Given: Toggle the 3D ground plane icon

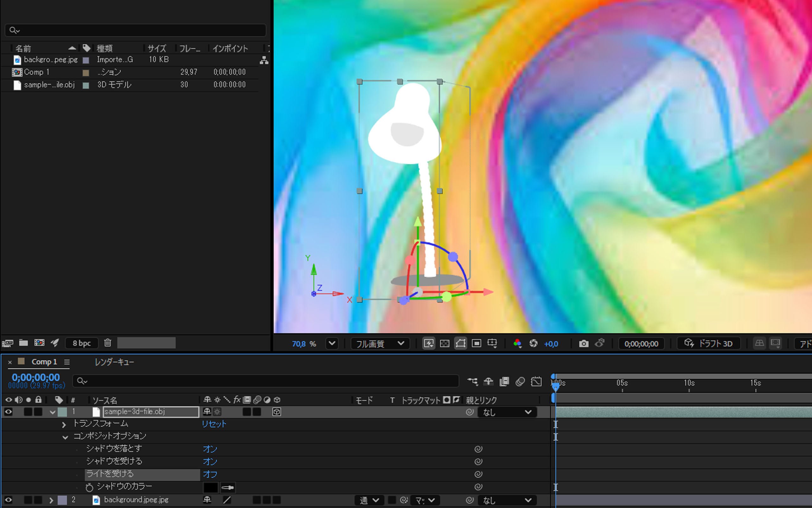Looking at the screenshot, I should [760, 343].
